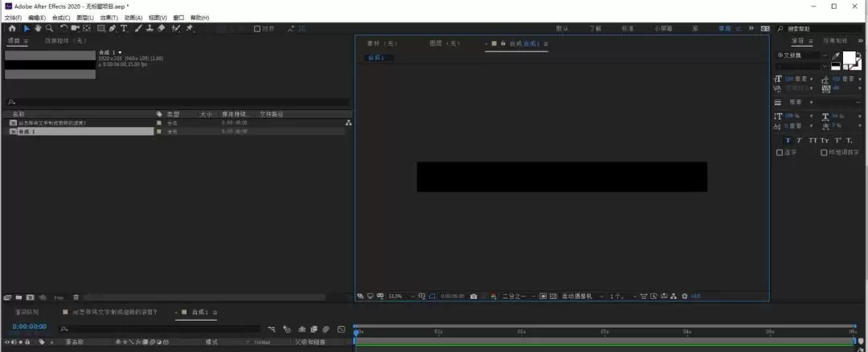The image size is (868, 352).
Task: Select the Zoom magnifier tool
Action: [49, 28]
